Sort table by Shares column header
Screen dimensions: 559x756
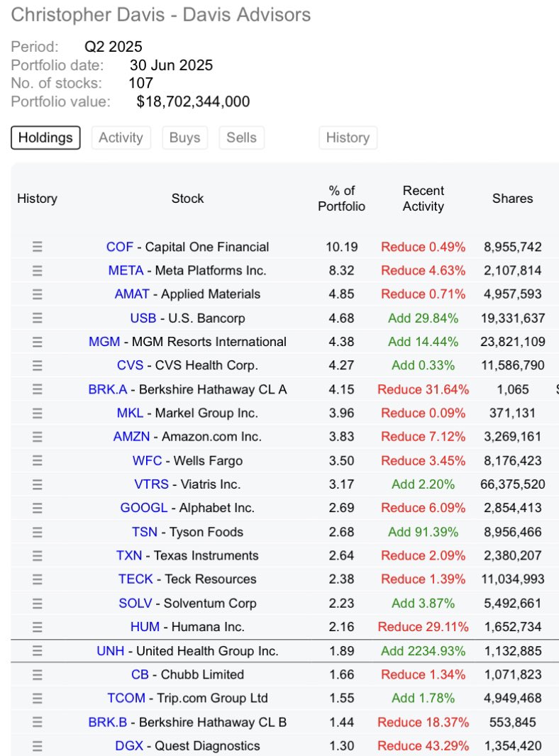(512, 199)
